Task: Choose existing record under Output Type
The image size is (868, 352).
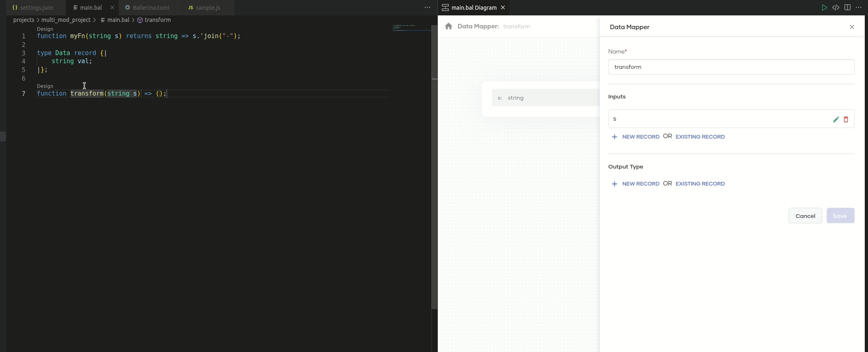Action: point(700,184)
